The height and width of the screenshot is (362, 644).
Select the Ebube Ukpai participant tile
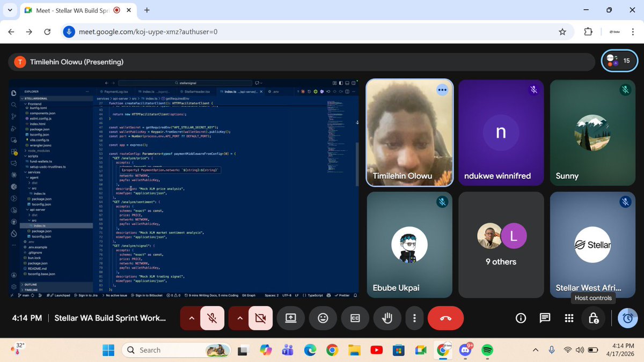click(409, 245)
